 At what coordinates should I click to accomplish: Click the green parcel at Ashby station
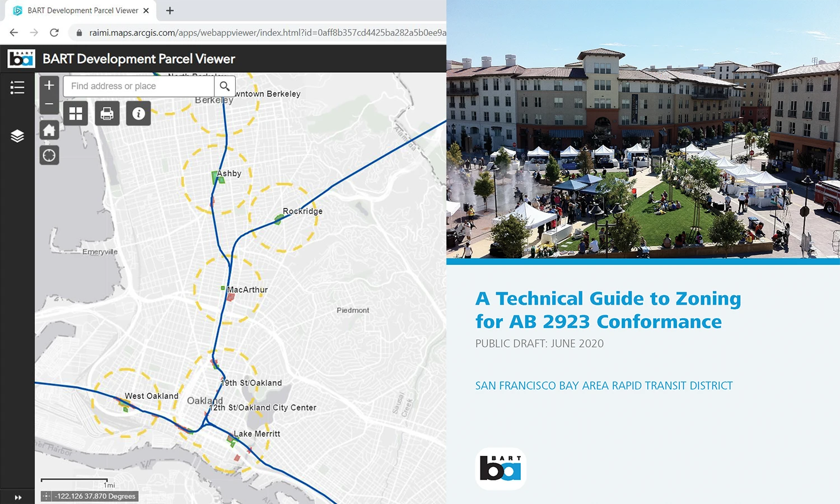click(217, 178)
